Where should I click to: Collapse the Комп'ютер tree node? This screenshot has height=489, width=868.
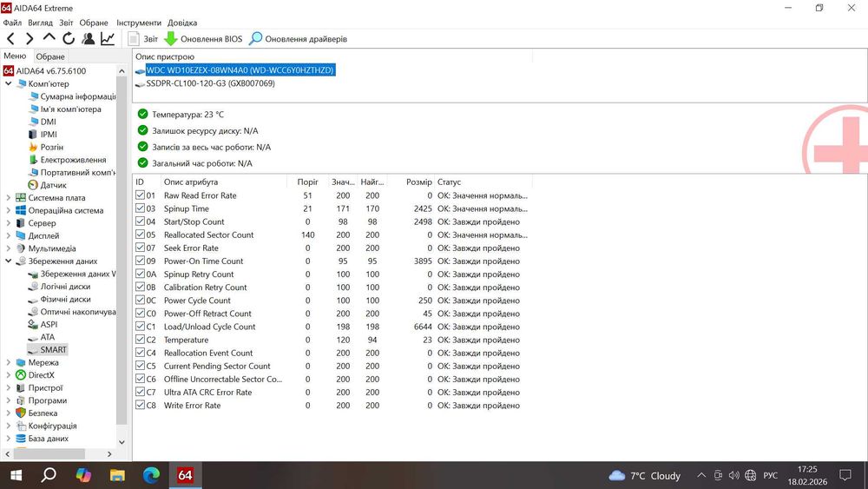(9, 83)
